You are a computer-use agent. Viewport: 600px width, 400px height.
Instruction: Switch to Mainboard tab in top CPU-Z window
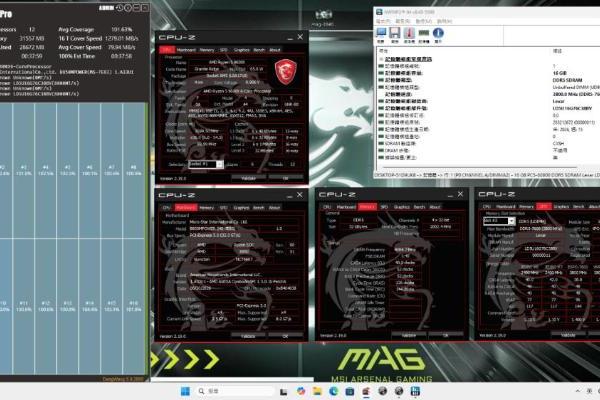click(x=186, y=50)
